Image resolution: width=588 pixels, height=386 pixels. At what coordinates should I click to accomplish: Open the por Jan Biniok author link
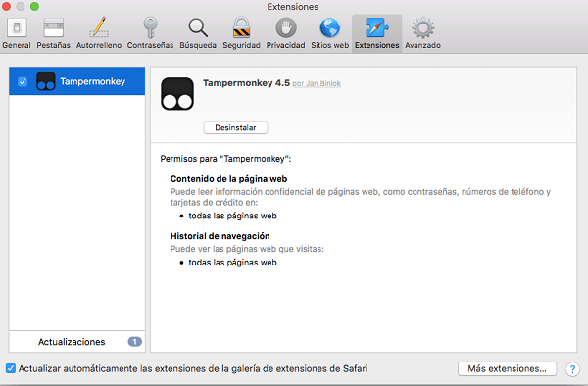pos(317,83)
